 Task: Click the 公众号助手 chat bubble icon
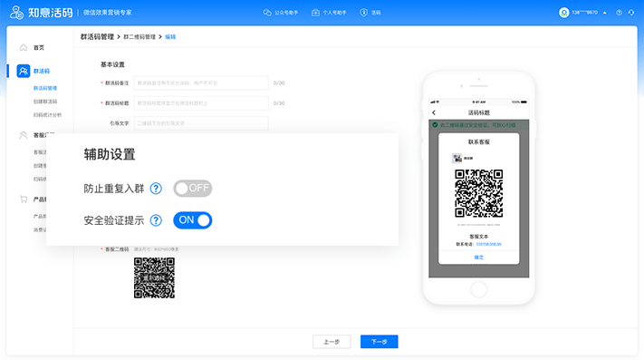pos(267,13)
